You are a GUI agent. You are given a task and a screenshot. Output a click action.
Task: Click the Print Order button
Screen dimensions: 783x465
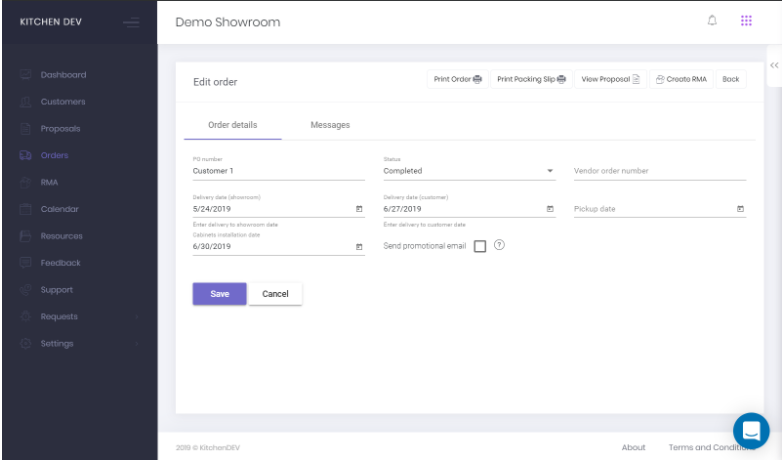coord(457,79)
